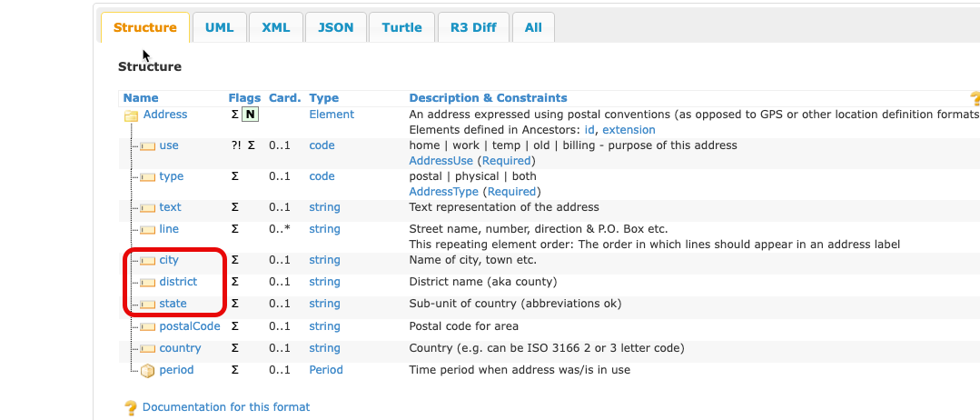
Task: Open Documentation for this format link
Action: pos(226,407)
